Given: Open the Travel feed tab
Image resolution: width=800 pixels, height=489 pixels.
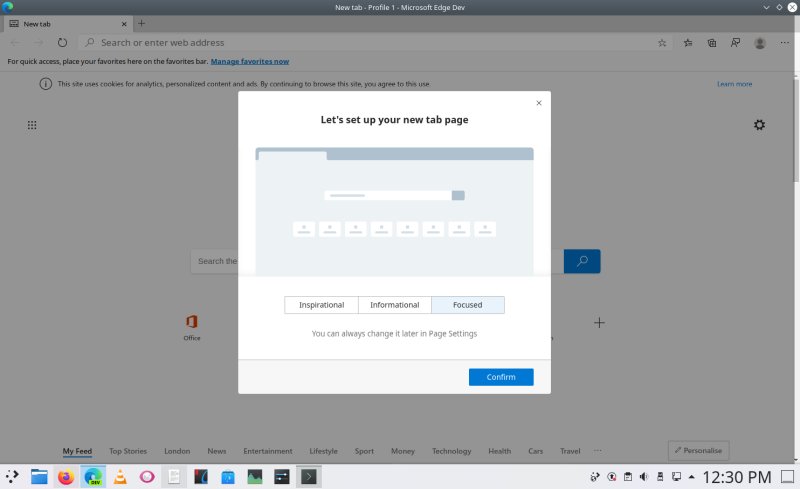Looking at the screenshot, I should (570, 451).
